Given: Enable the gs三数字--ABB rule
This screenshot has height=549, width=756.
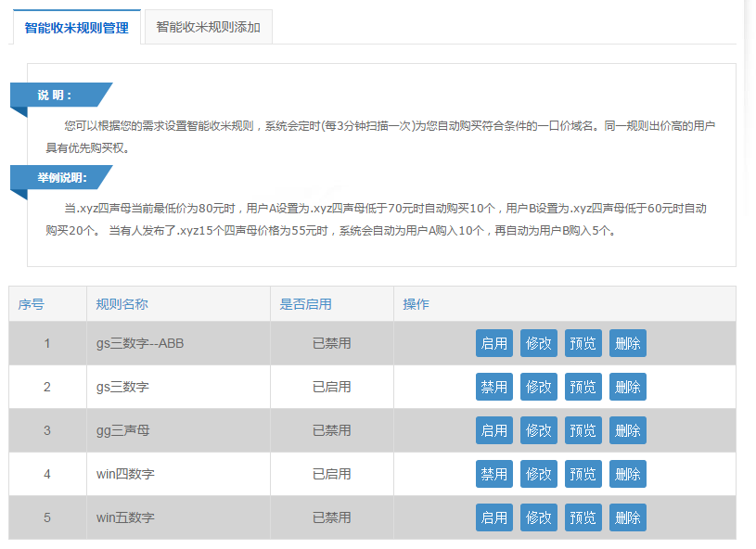Looking at the screenshot, I should (x=493, y=343).
